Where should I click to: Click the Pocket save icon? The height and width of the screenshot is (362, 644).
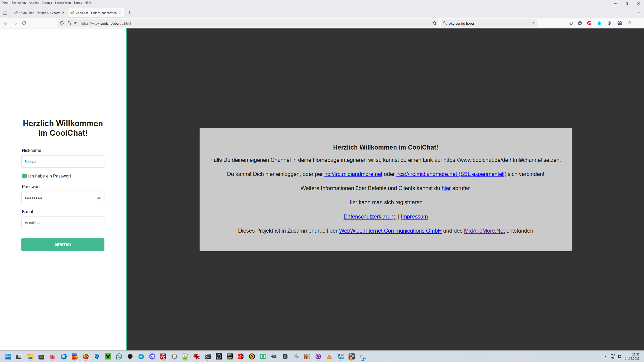point(571,23)
